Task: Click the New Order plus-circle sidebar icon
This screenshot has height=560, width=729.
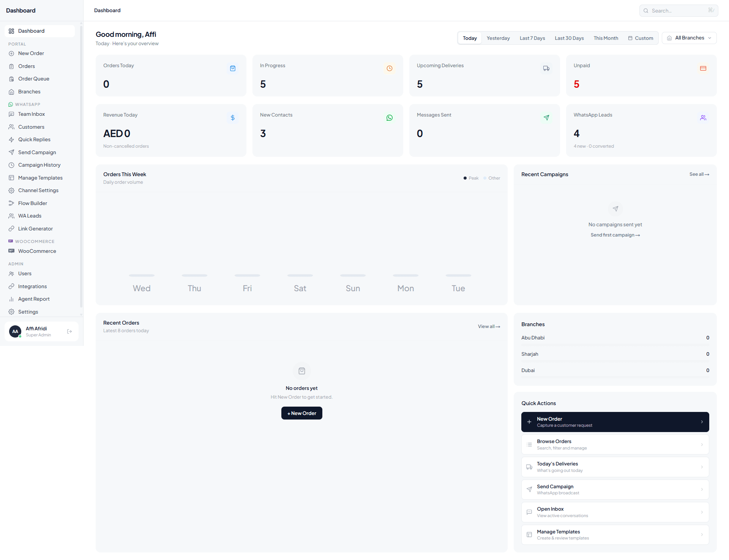Action: click(11, 54)
